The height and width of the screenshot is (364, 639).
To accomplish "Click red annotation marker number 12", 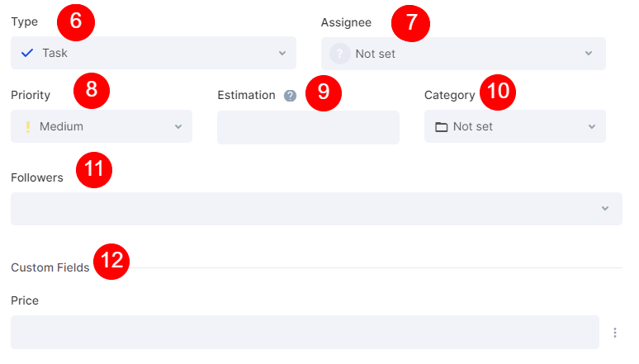I will click(111, 262).
